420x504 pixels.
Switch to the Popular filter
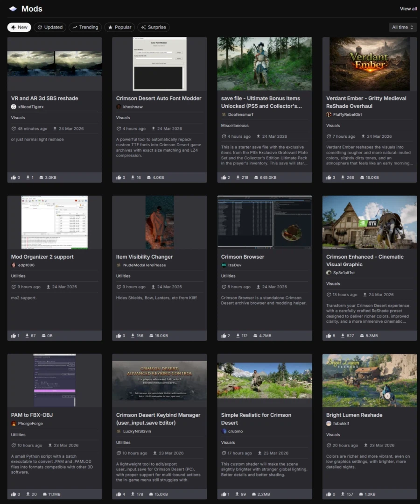(x=119, y=28)
